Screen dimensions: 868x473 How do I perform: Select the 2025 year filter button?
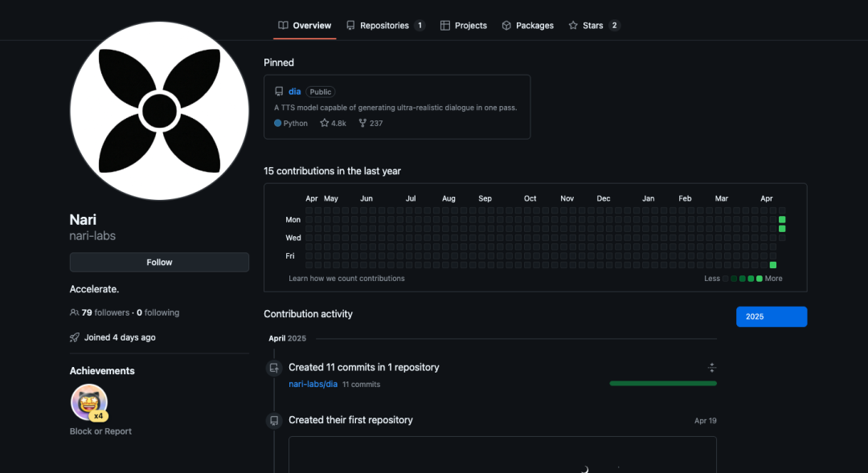click(771, 316)
